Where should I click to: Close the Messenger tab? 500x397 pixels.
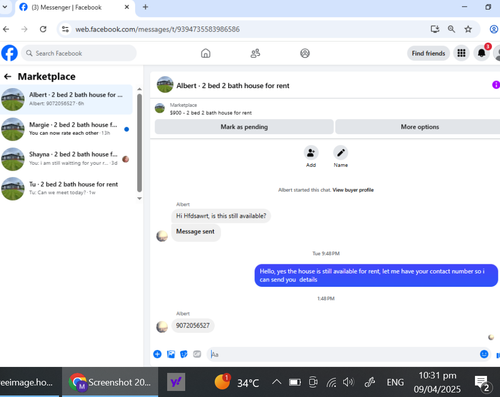click(x=127, y=7)
